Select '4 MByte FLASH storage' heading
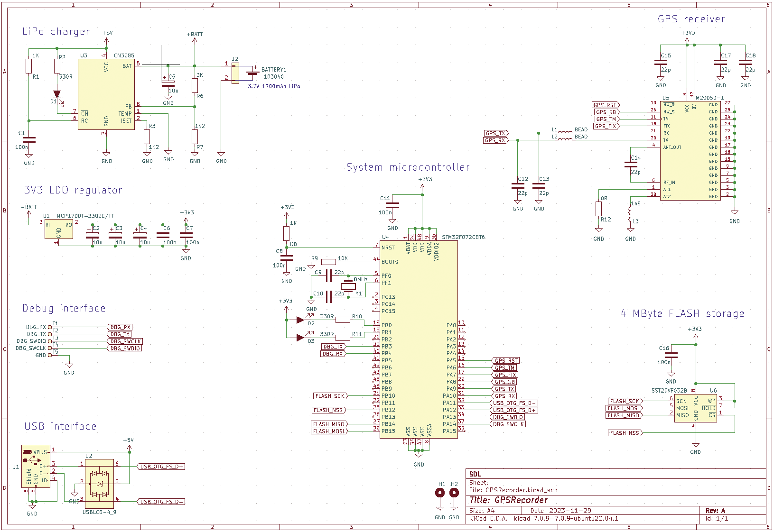The width and height of the screenshot is (774, 532). coord(682,313)
